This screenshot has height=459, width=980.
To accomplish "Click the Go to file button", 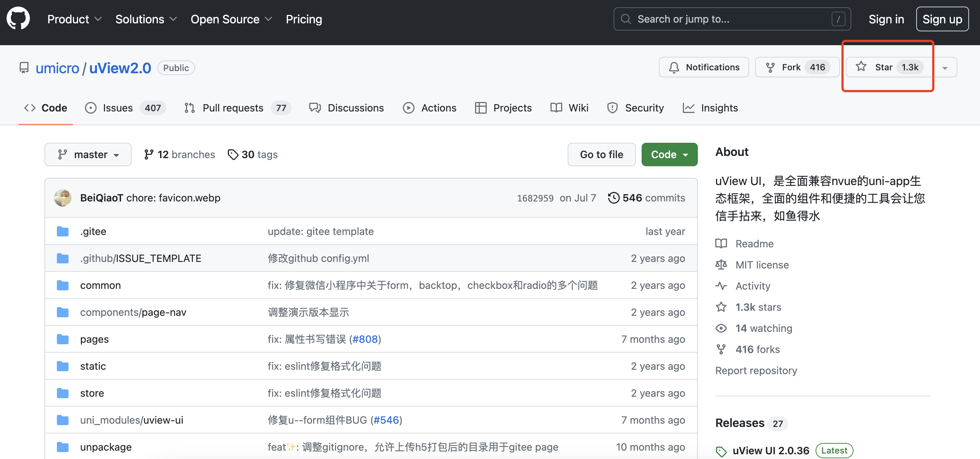I will coord(602,155).
